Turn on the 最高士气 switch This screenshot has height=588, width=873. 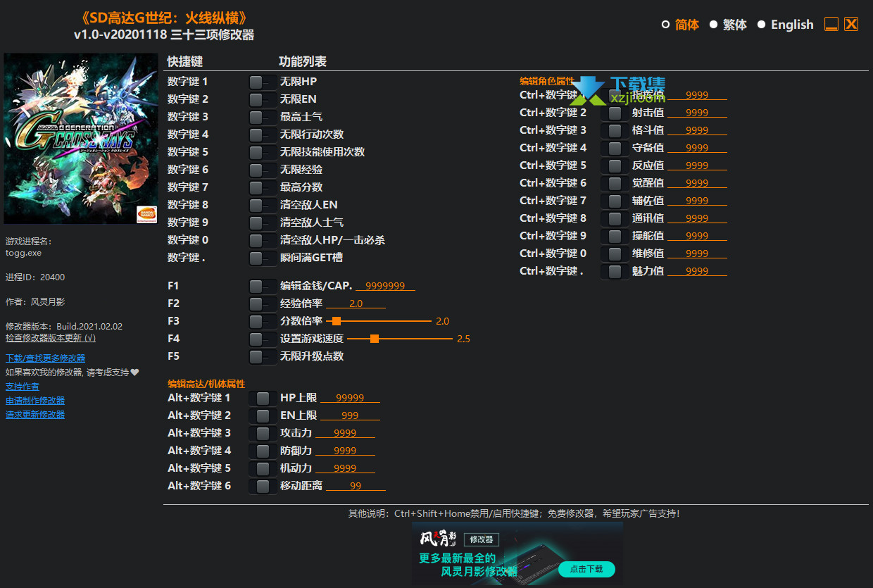pos(263,117)
